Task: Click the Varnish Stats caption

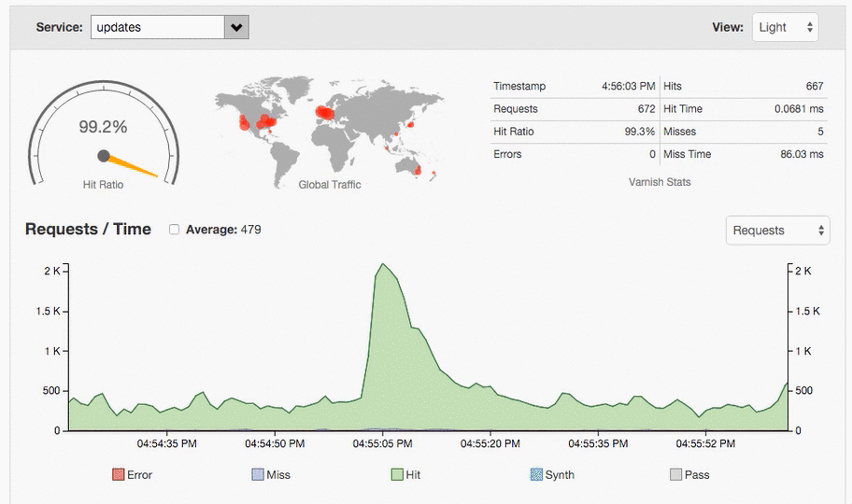Action: tap(660, 182)
